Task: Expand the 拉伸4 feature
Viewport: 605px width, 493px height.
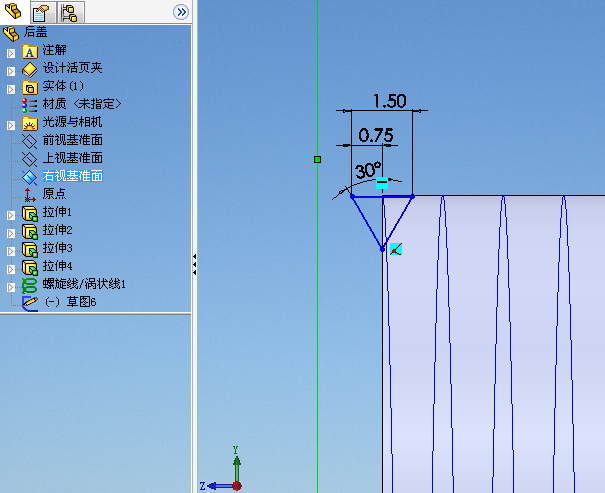Action: [x=11, y=269]
